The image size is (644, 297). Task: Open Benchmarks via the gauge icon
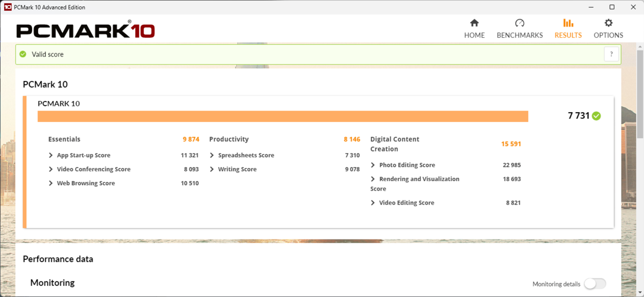(x=519, y=23)
